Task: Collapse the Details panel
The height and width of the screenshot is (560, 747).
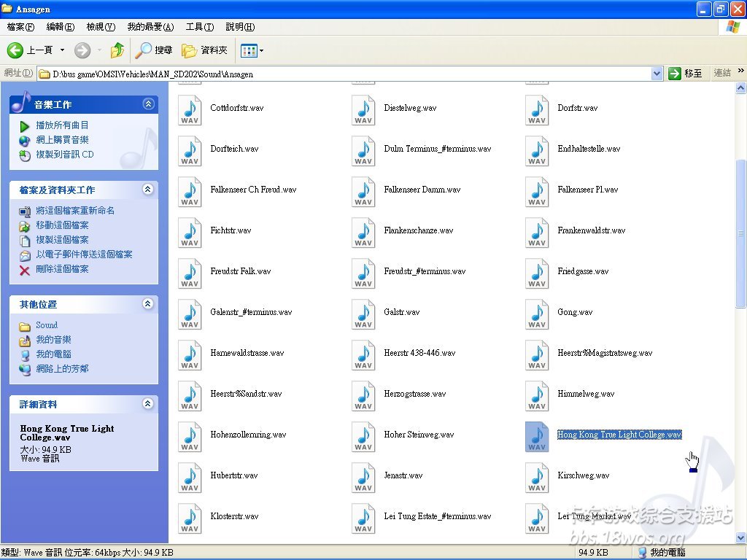Action: (x=148, y=404)
